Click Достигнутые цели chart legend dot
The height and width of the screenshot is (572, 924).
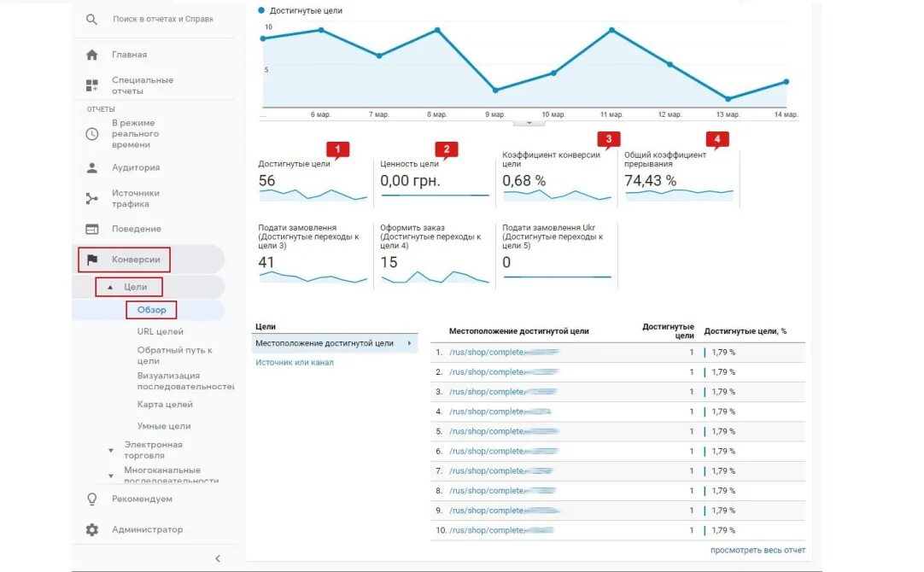[261, 10]
